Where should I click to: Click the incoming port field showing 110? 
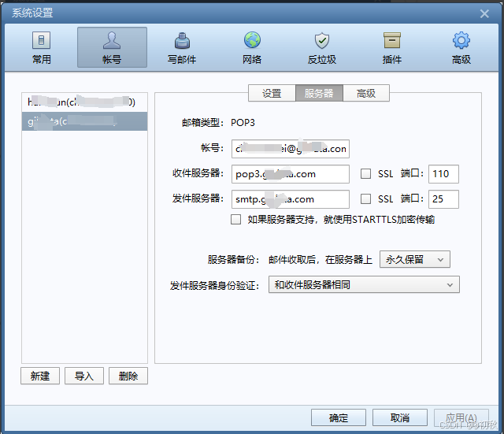point(443,174)
